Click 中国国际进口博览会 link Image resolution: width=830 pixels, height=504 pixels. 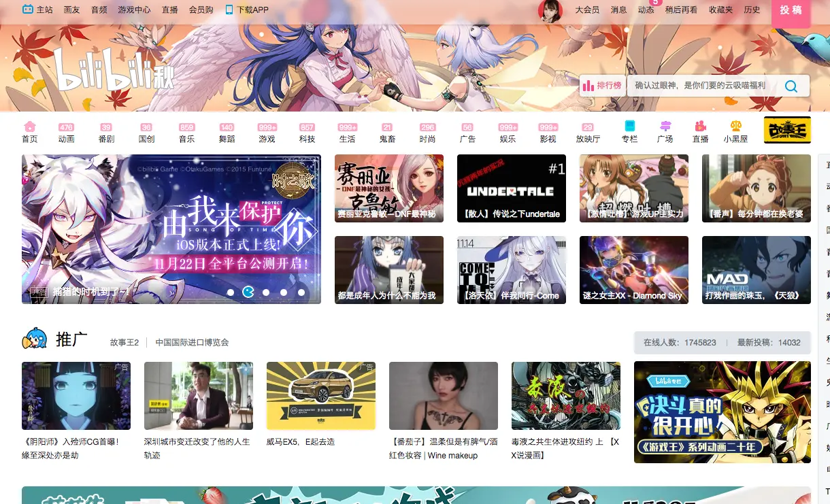pyautogui.click(x=192, y=342)
